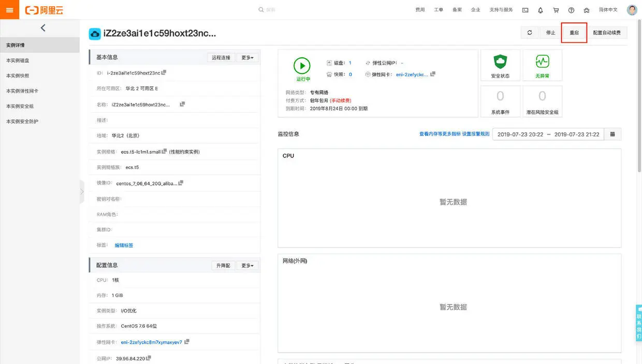Viewport: 642px width, 364px height.
Task: Click the 编辑标签 link
Action: tap(124, 245)
